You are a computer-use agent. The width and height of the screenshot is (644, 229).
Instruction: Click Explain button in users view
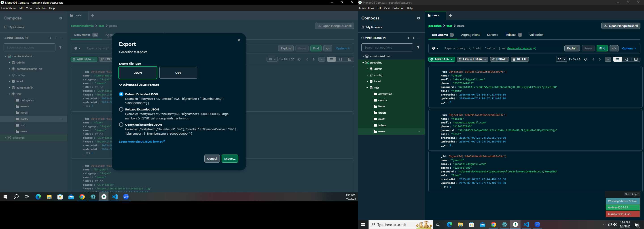point(572,49)
